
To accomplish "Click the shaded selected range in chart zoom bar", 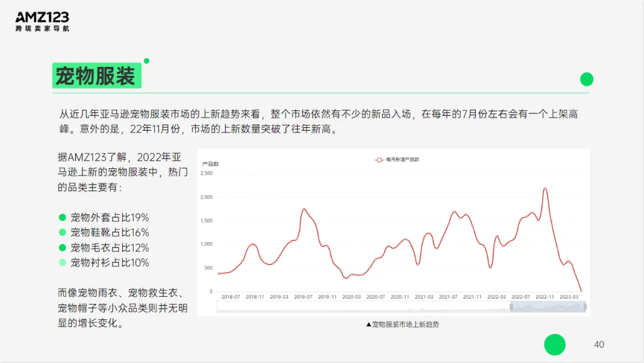I will click(x=548, y=307).
